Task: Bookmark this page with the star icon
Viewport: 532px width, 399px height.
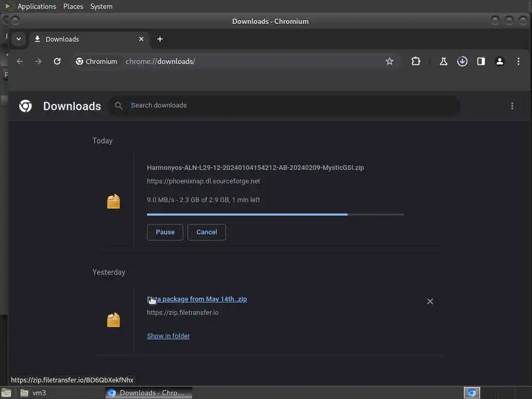Action: tap(390, 61)
